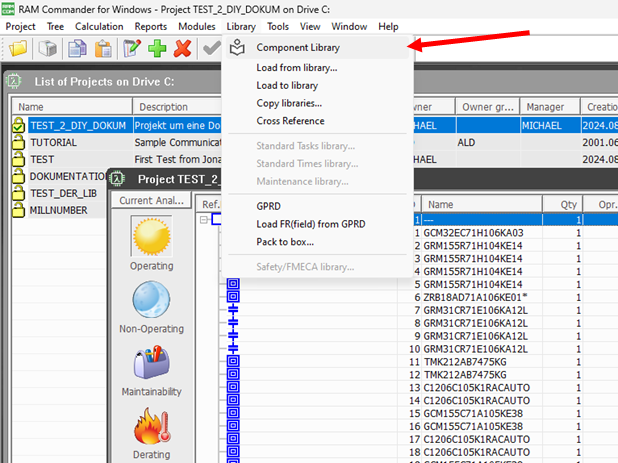Choose Load from library... menu entry
The width and height of the screenshot is (618, 463).
[x=297, y=68]
